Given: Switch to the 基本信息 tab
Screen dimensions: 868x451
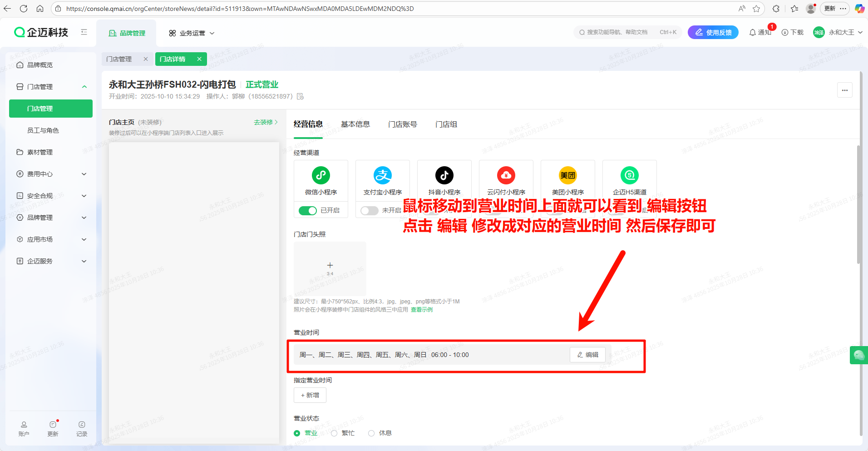Looking at the screenshot, I should (355, 124).
